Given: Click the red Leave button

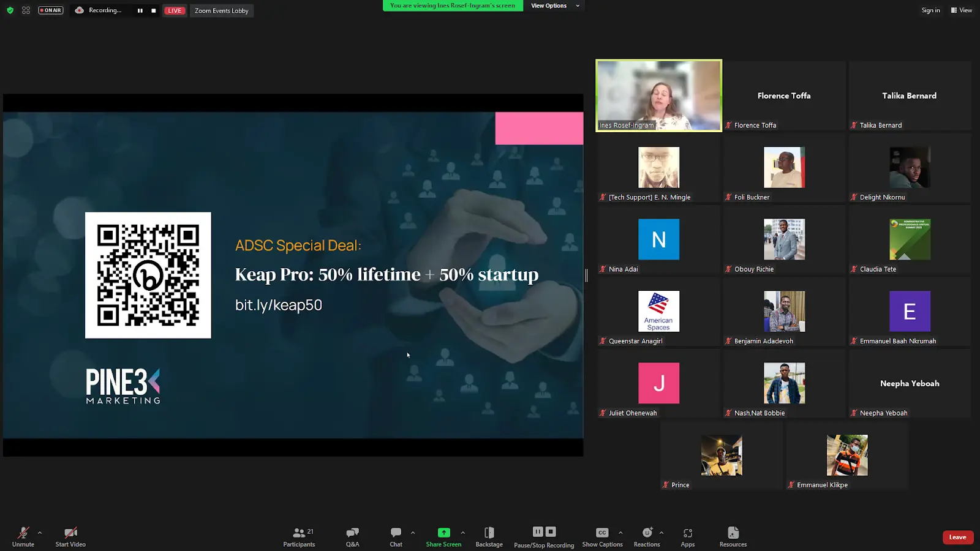Looking at the screenshot, I should (x=957, y=537).
